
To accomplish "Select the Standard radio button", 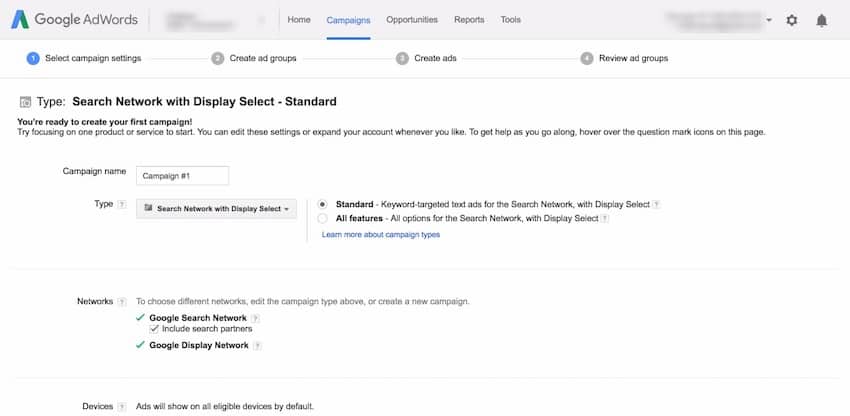I will point(322,204).
